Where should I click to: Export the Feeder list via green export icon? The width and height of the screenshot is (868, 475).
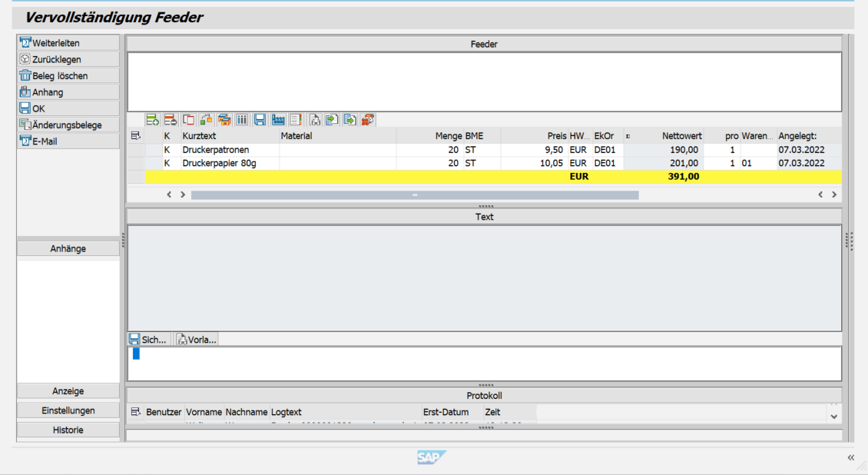(x=350, y=119)
